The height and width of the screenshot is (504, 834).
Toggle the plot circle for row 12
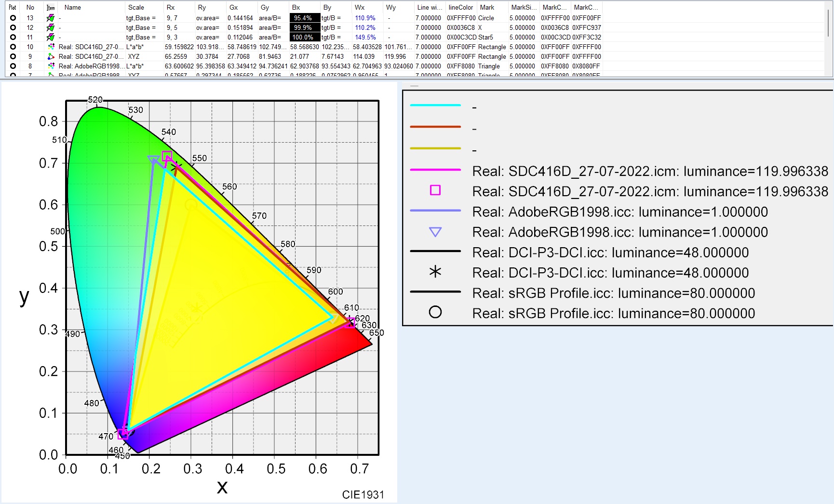[13, 27]
